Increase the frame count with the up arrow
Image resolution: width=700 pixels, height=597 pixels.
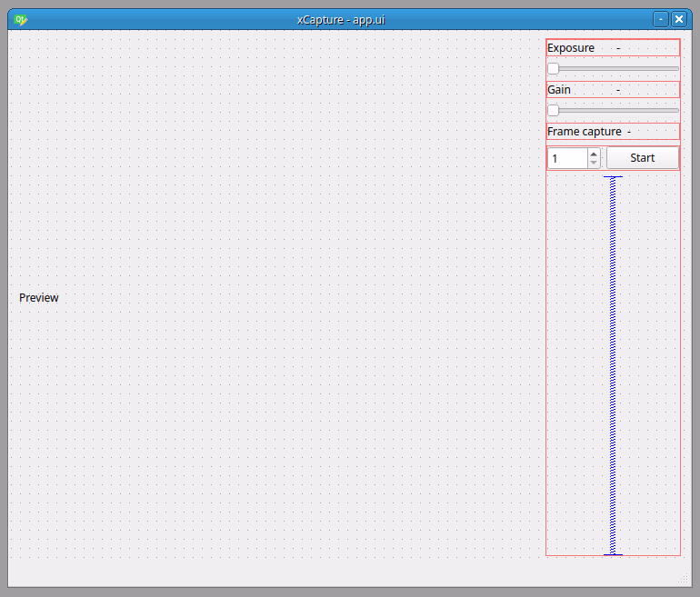tap(594, 154)
